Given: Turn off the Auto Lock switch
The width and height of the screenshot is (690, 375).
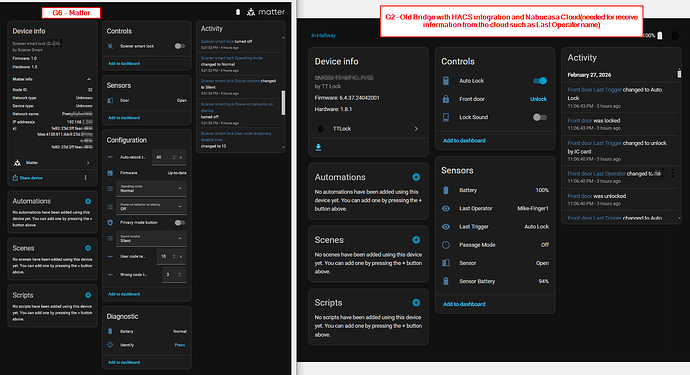Looking at the screenshot, I should coord(540,81).
